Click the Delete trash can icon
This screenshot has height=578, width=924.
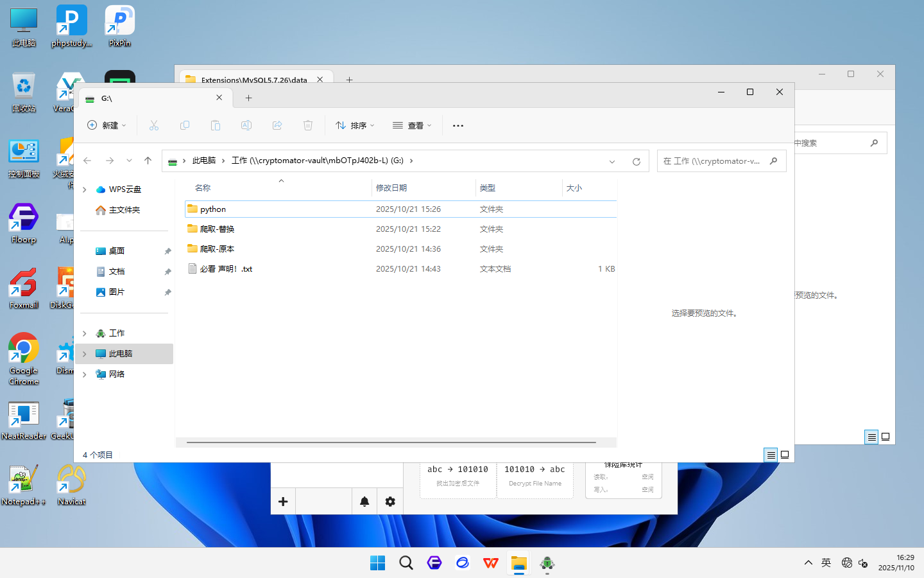click(308, 126)
